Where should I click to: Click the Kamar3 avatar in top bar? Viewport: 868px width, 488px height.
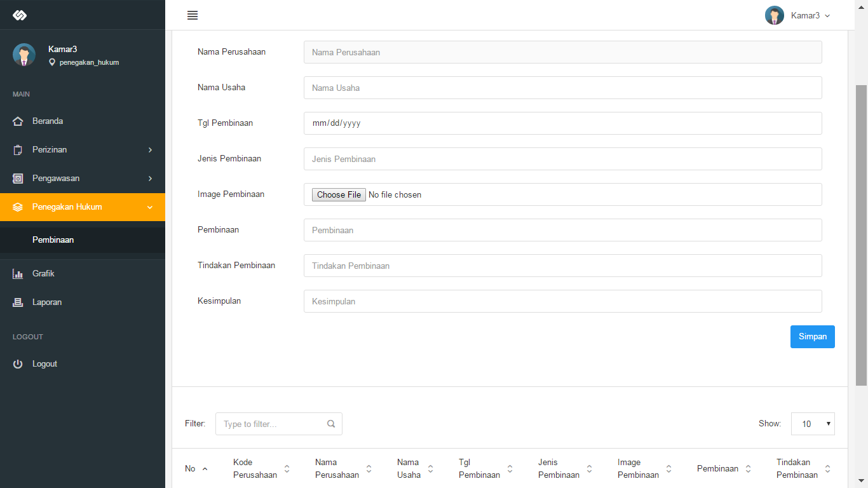774,15
